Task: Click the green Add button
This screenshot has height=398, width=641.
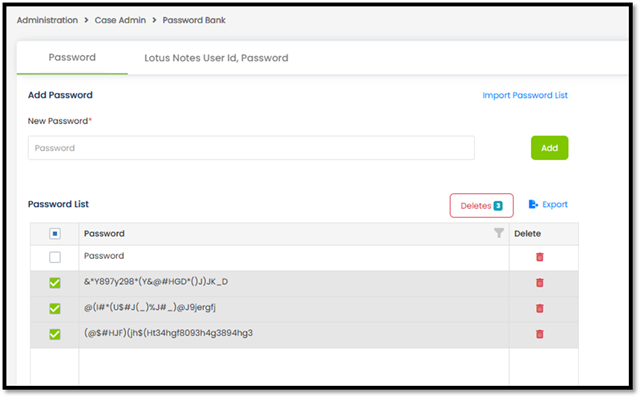Action: pyautogui.click(x=549, y=148)
